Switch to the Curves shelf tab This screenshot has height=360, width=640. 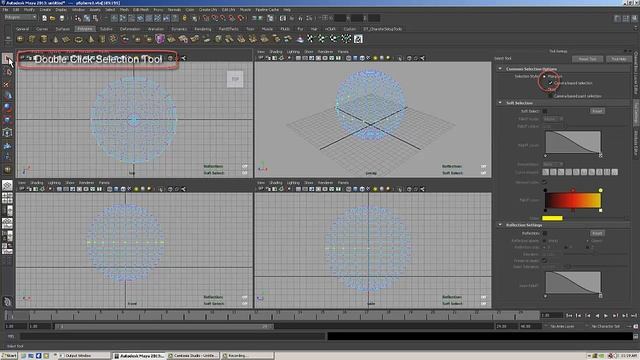(42, 29)
